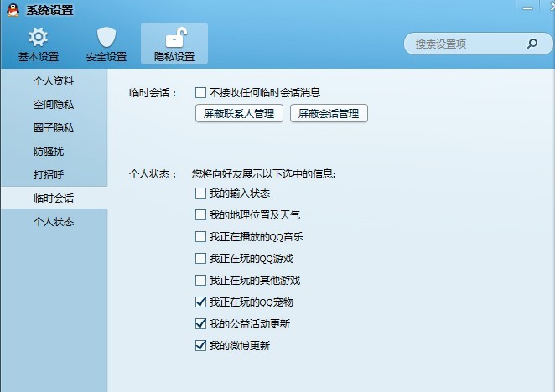
Task: Click the 个人状态： section label
Action: pyautogui.click(x=153, y=174)
